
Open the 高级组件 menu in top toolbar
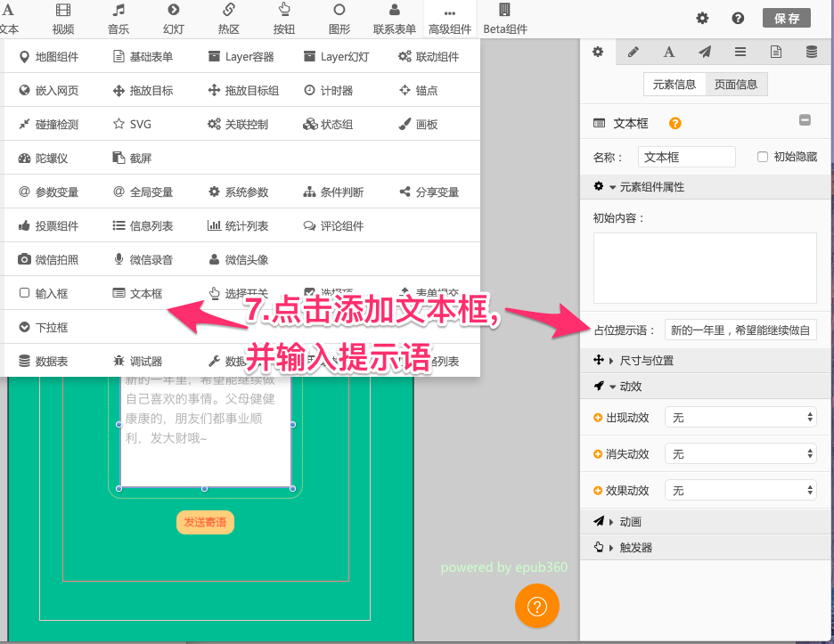(450, 20)
